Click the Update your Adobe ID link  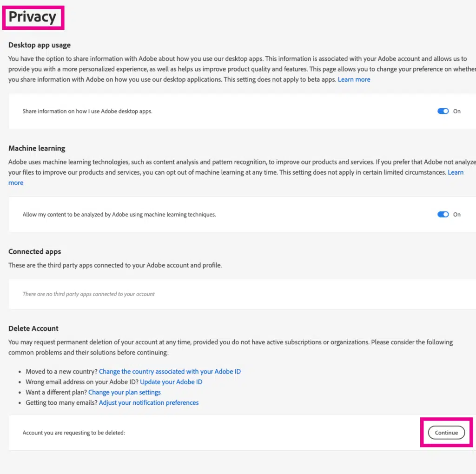(x=171, y=382)
